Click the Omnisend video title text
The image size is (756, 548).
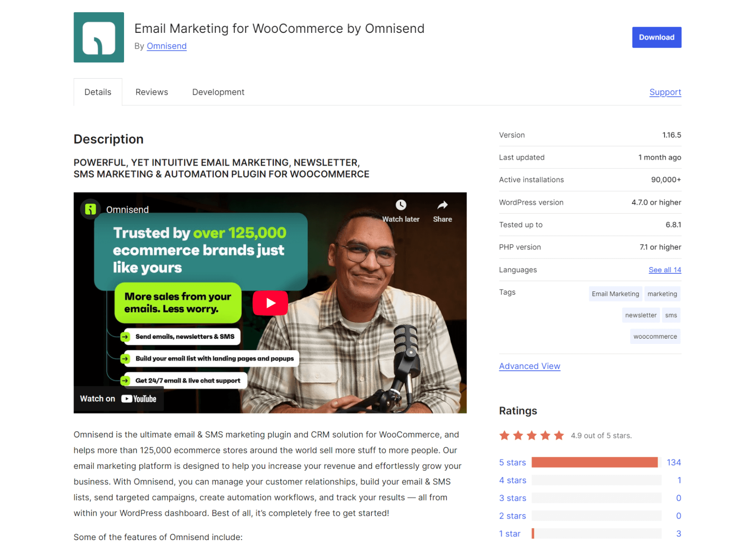click(x=127, y=209)
